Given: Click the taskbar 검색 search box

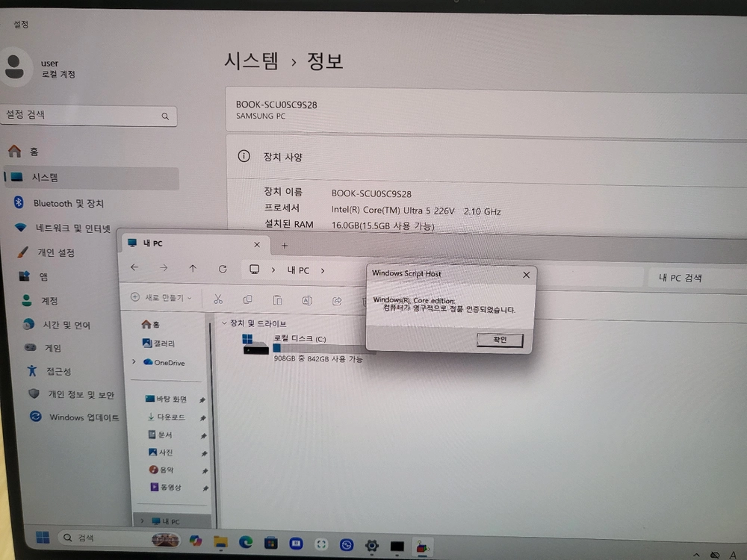Looking at the screenshot, I should 119,538.
